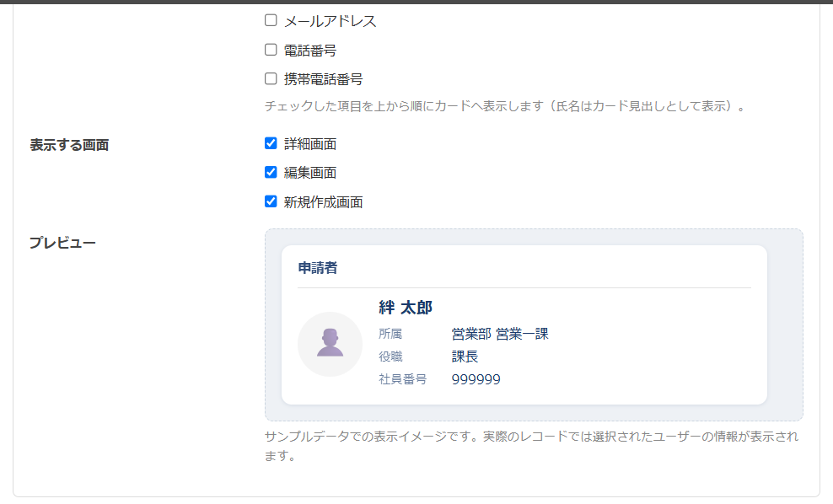Viewport: 833px width, 504px height.
Task: Select the name 絆 太郎 in preview
Action: (406, 308)
